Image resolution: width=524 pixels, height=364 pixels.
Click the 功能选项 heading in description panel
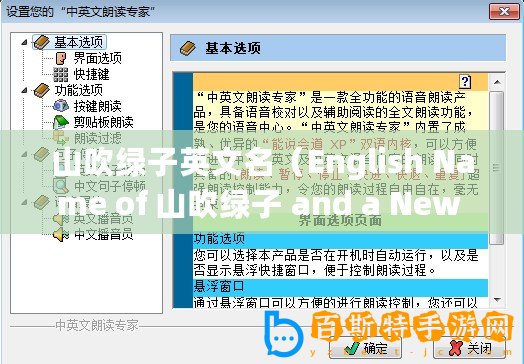(x=219, y=239)
